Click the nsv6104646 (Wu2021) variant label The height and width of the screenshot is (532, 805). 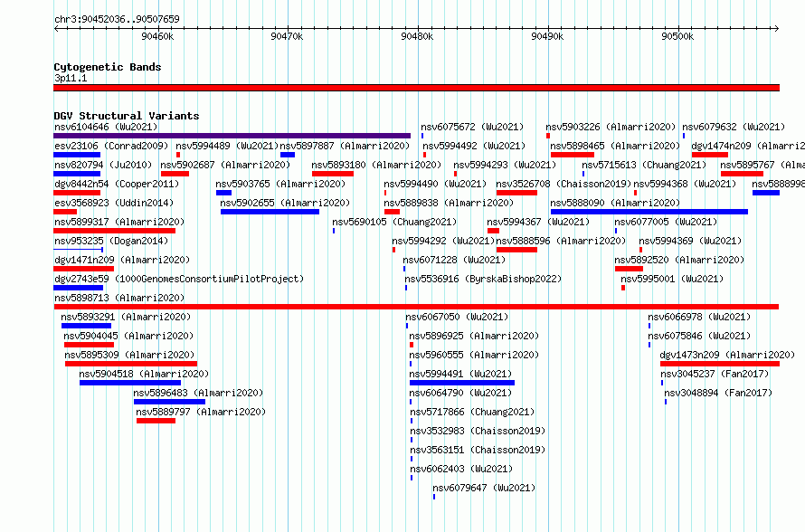(106, 127)
